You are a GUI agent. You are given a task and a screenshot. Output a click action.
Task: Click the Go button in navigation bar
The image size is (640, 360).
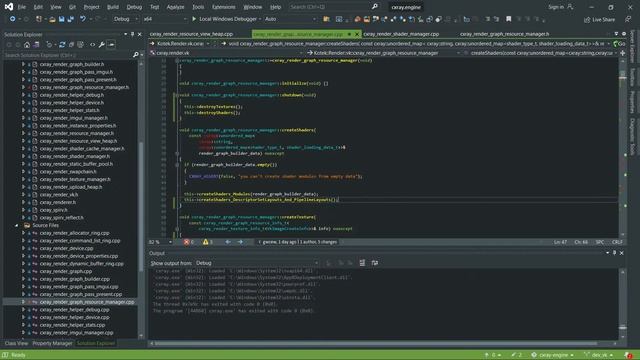point(620,44)
